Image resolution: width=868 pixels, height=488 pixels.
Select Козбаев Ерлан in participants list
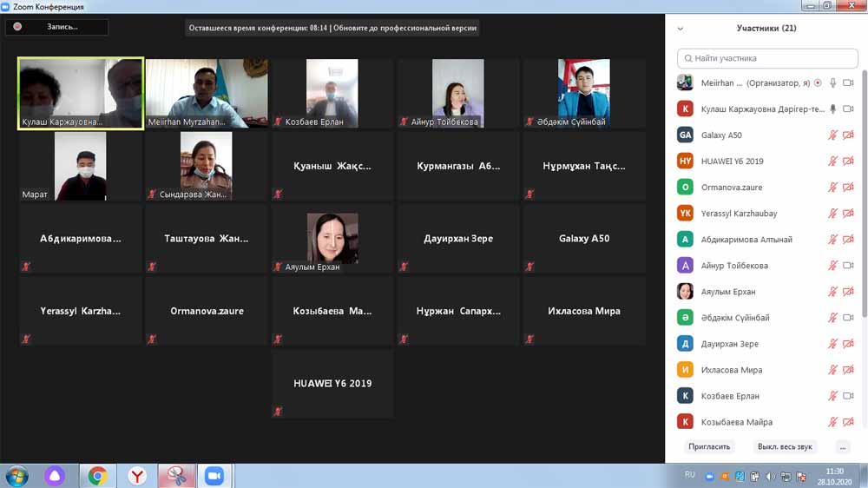pyautogui.click(x=729, y=396)
